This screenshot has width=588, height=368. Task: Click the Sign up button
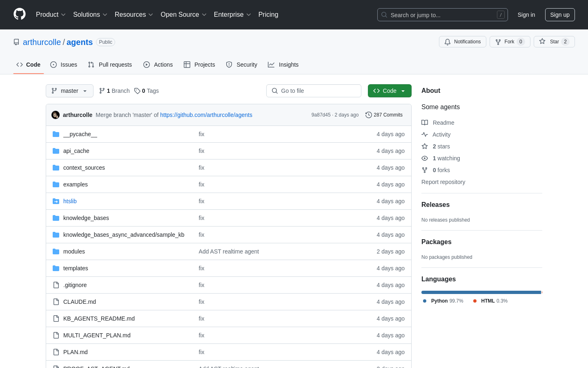560,15
